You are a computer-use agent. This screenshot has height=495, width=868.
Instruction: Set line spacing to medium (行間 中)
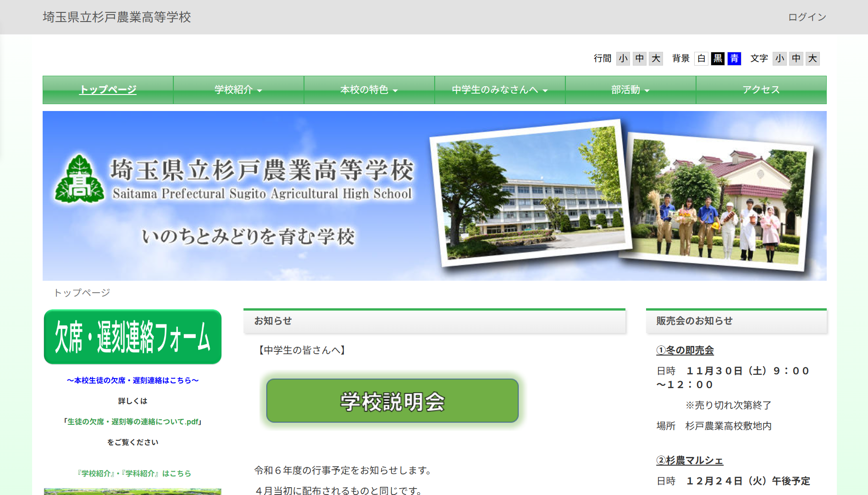[640, 59]
